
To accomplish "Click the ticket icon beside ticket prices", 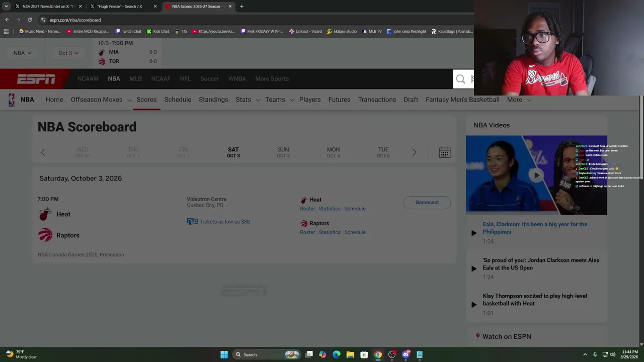I will [192, 222].
